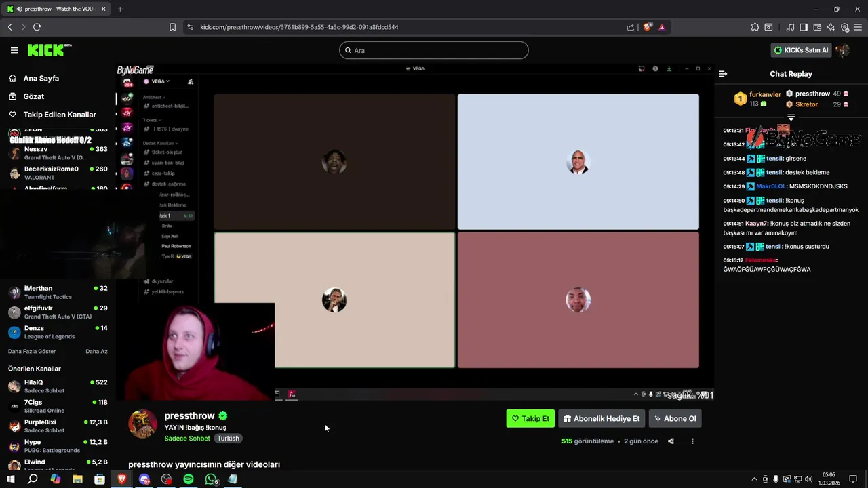The width and height of the screenshot is (868, 488).
Task: Open Spotify from the taskbar
Action: click(189, 479)
